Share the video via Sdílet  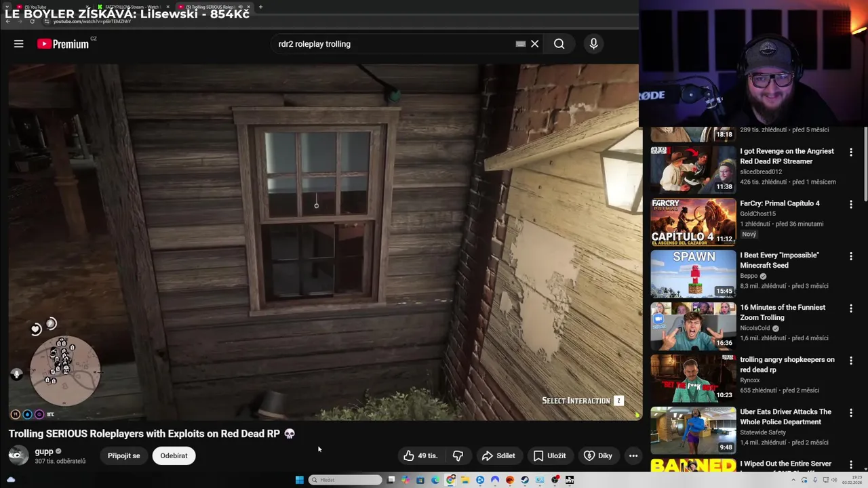click(498, 455)
